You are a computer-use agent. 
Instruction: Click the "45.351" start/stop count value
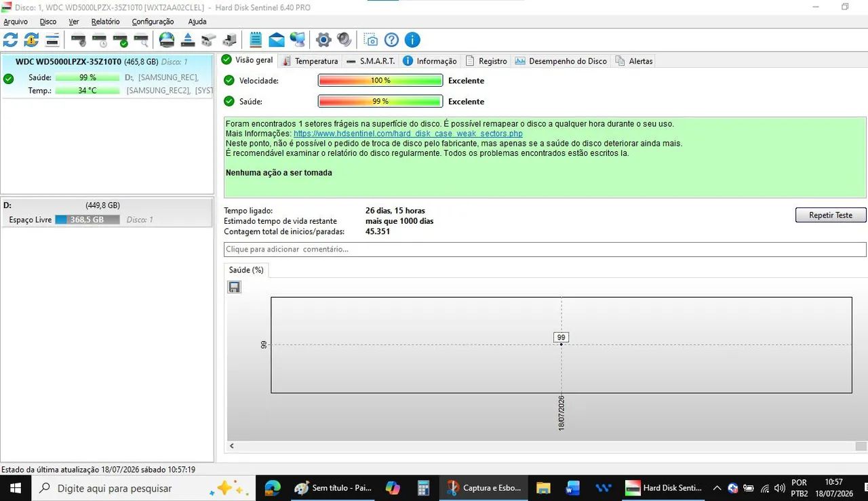click(x=378, y=232)
